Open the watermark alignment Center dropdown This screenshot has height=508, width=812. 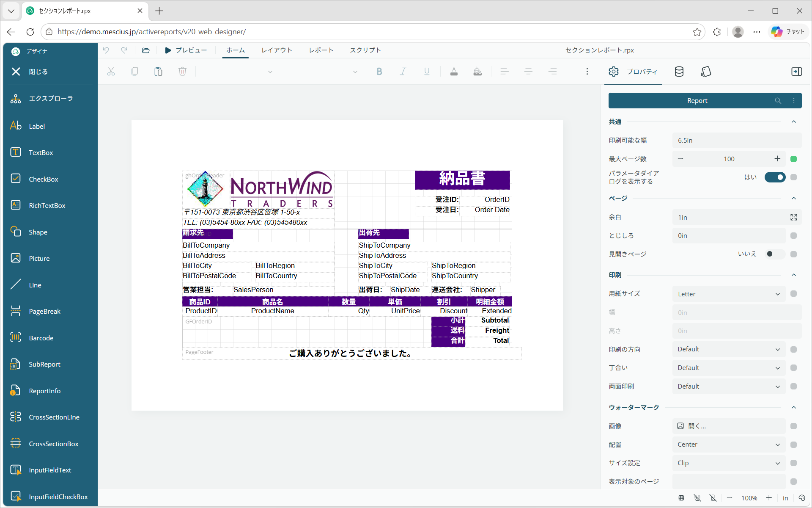pyautogui.click(x=729, y=444)
